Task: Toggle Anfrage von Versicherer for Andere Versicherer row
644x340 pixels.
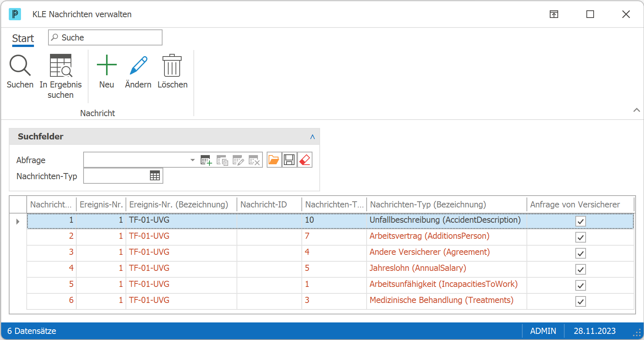Action: tap(581, 253)
